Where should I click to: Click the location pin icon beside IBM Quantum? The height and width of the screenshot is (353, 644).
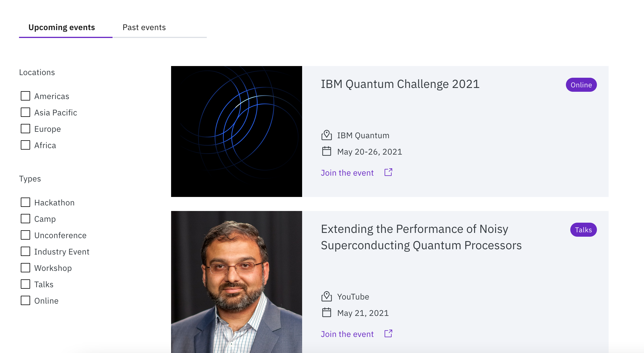coord(327,135)
